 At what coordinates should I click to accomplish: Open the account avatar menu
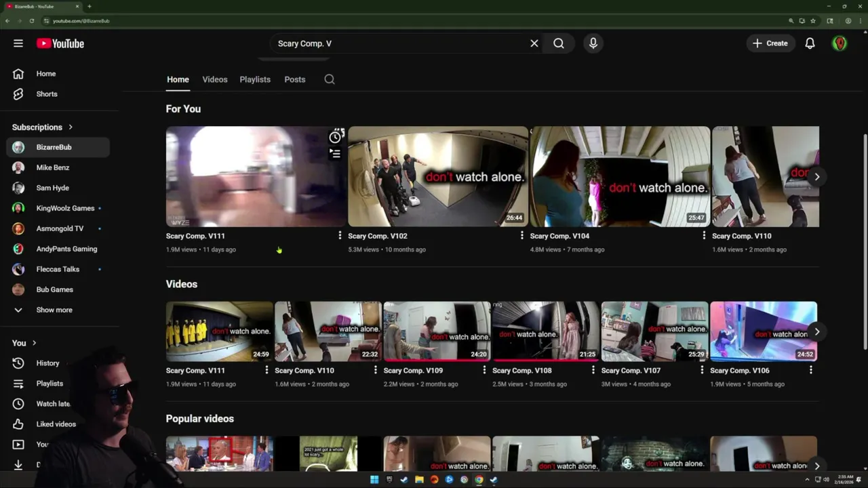coord(840,43)
